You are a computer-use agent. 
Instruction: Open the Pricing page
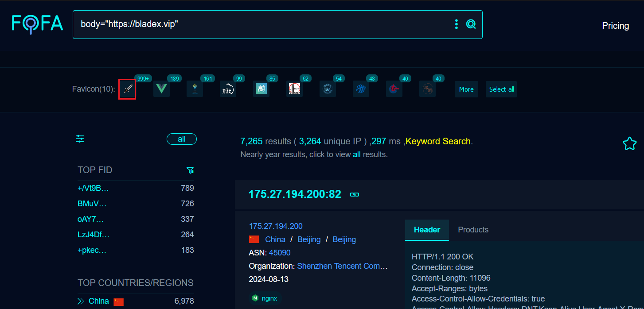[x=615, y=26]
